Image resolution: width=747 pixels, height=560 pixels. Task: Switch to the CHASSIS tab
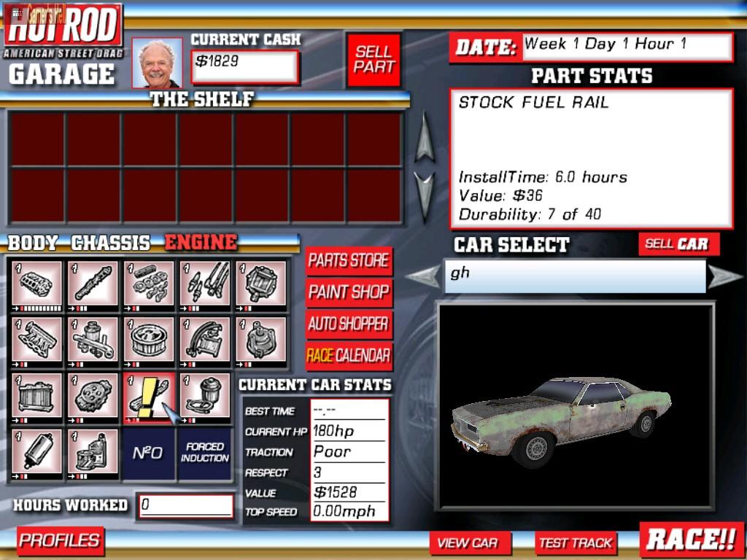pyautogui.click(x=111, y=244)
